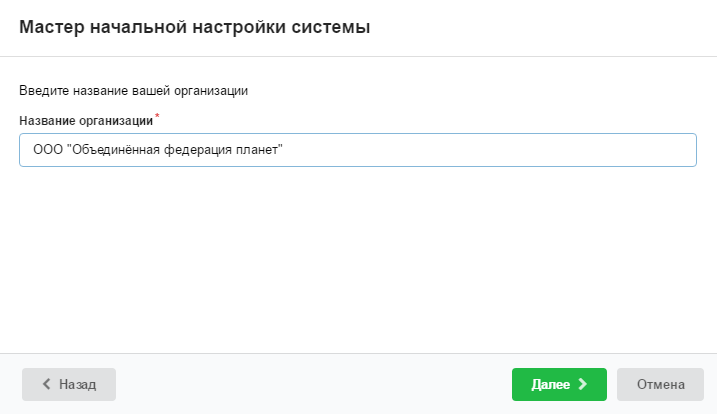717x414 pixels.
Task: Click the right chevron icon on Далее
Action: tap(583, 384)
